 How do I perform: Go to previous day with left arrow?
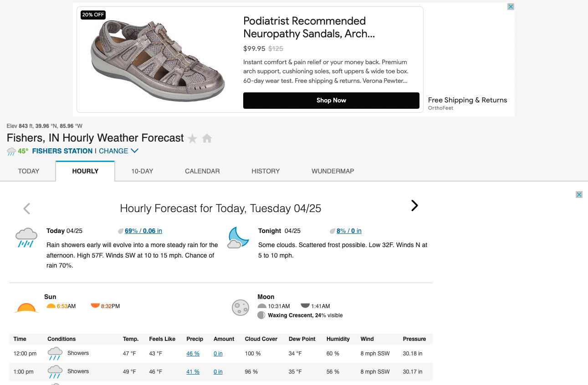[x=27, y=208]
